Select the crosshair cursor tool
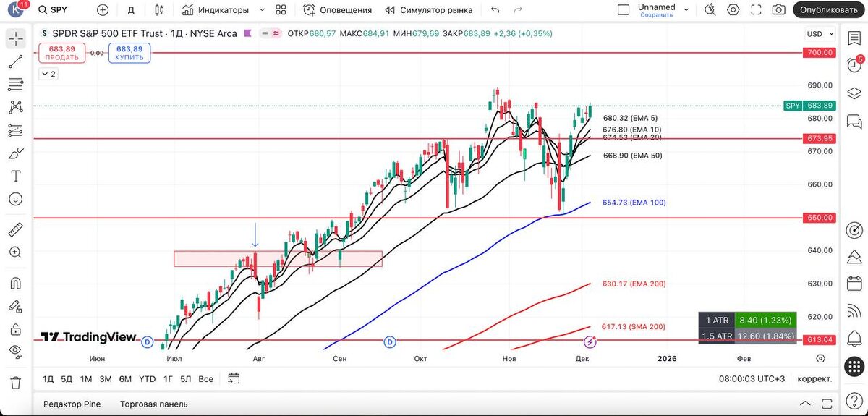The width and height of the screenshot is (868, 416). click(16, 38)
